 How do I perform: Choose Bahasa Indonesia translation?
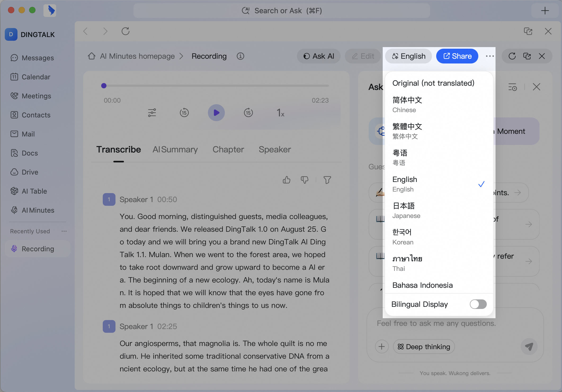point(439,285)
